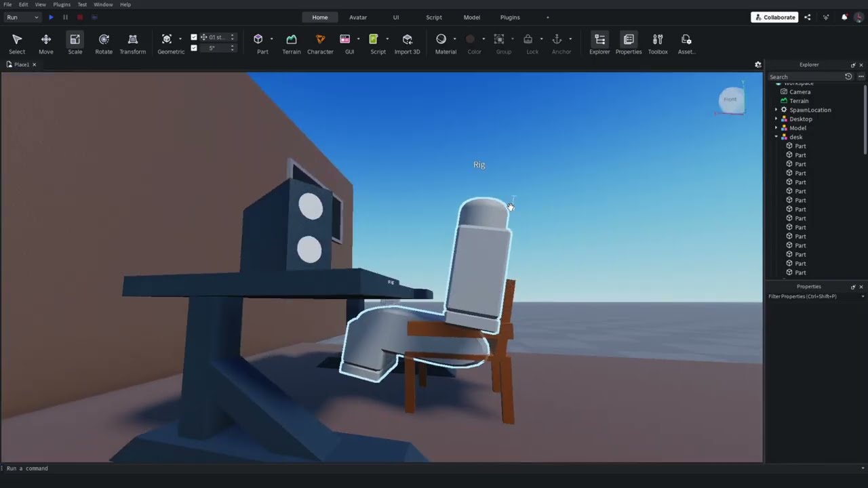Viewport: 868px width, 488px height.
Task: Toggle rotation snap 5° checkbox
Action: click(194, 48)
